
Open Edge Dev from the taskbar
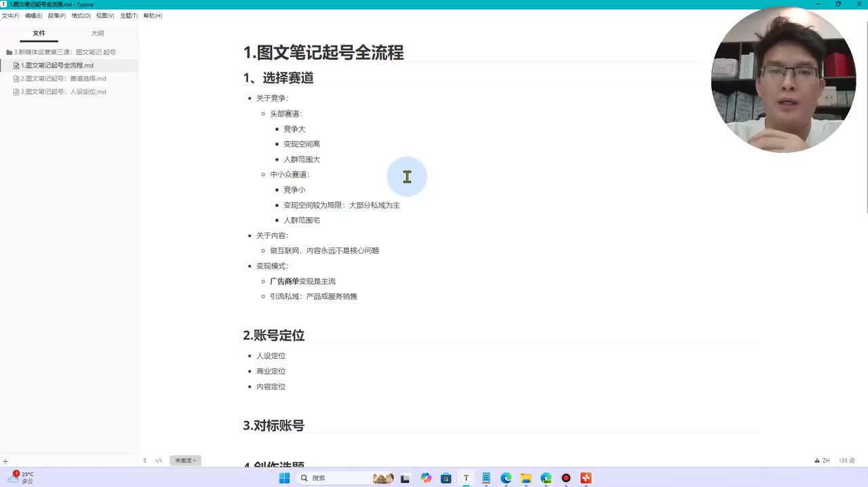click(546, 478)
